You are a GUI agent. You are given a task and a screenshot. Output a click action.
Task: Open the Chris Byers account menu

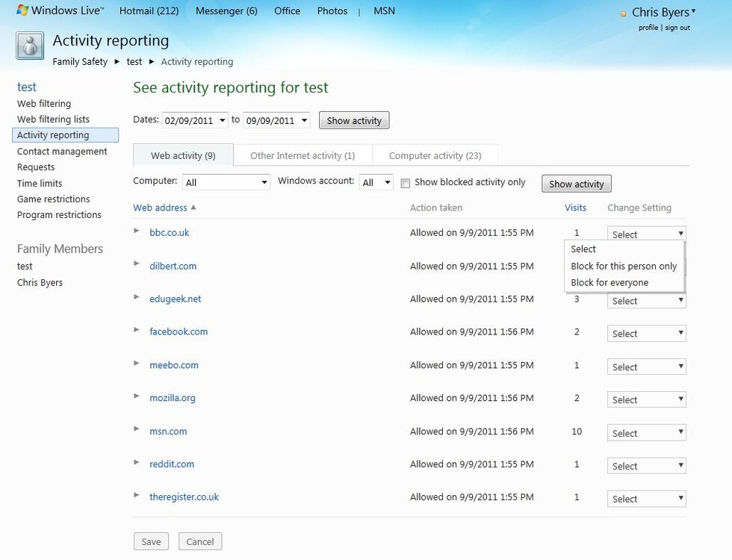(x=663, y=12)
